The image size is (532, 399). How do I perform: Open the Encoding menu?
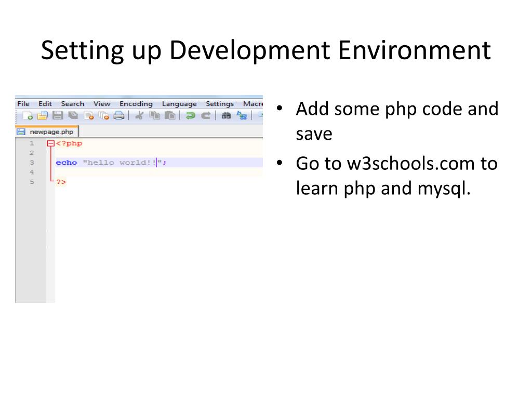[136, 104]
